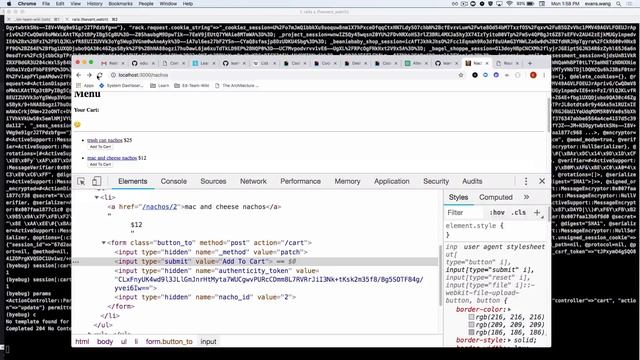Open the Chrome History menu
The image size is (640, 360).
pyautogui.click(x=94, y=4)
